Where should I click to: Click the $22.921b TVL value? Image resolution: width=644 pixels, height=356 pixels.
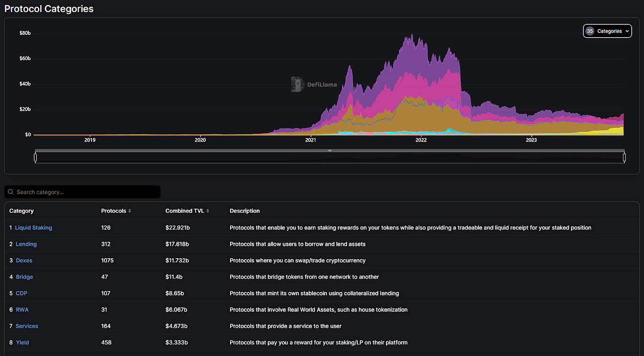point(178,228)
